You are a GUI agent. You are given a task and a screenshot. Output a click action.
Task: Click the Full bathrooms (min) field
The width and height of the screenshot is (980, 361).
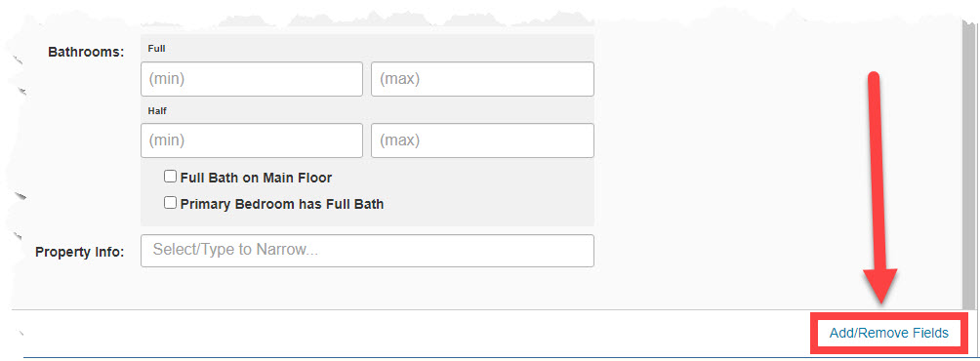pos(252,79)
